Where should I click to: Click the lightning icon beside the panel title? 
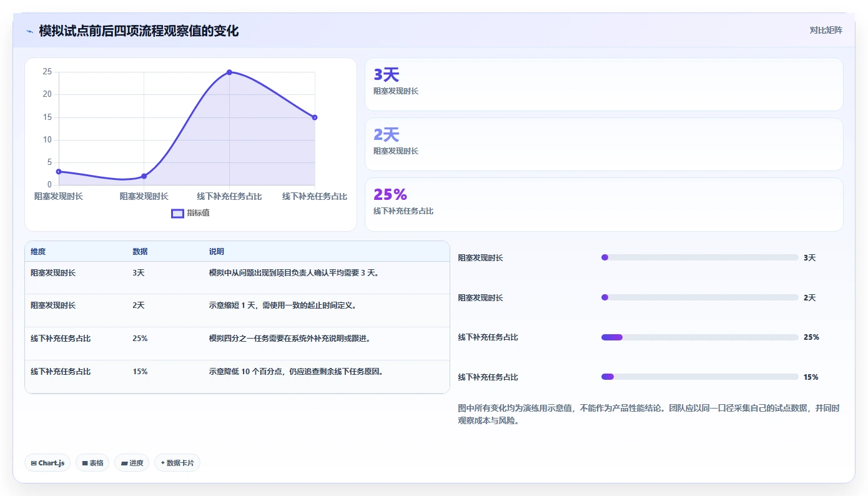pos(29,31)
